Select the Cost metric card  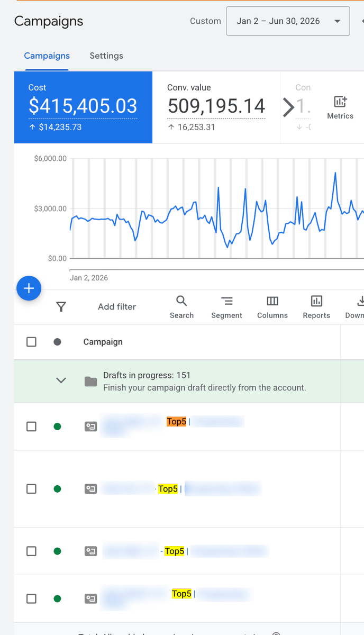click(83, 107)
